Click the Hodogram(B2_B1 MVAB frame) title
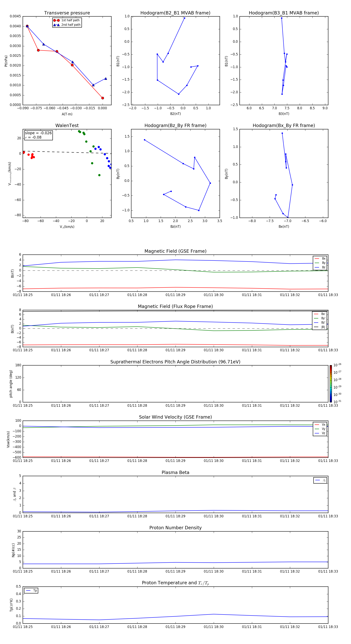 [x=175, y=13]
